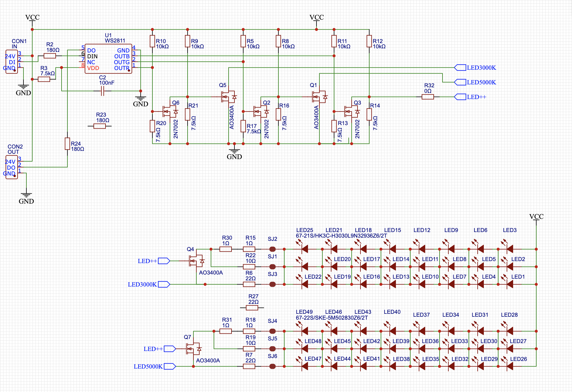Click the LED48 designator label
572x392 pixels.
pyautogui.click(x=313, y=341)
